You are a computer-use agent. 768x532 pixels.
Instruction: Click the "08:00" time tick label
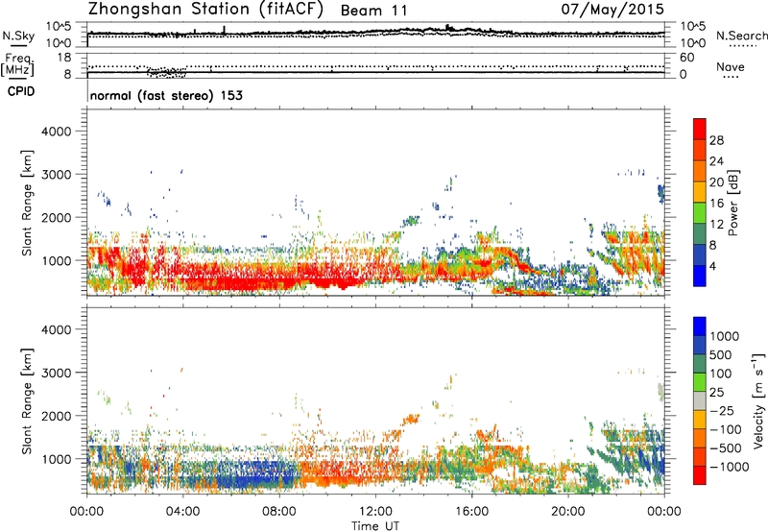(x=279, y=512)
